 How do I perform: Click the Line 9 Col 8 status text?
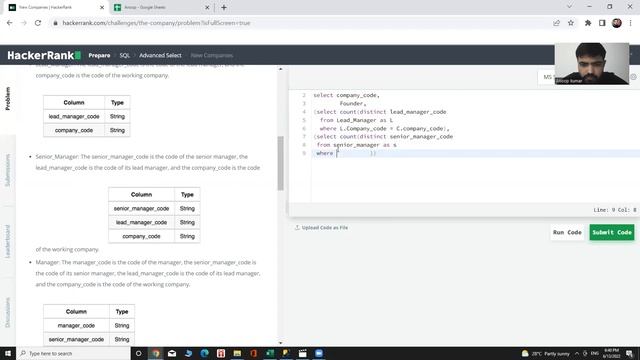click(615, 210)
